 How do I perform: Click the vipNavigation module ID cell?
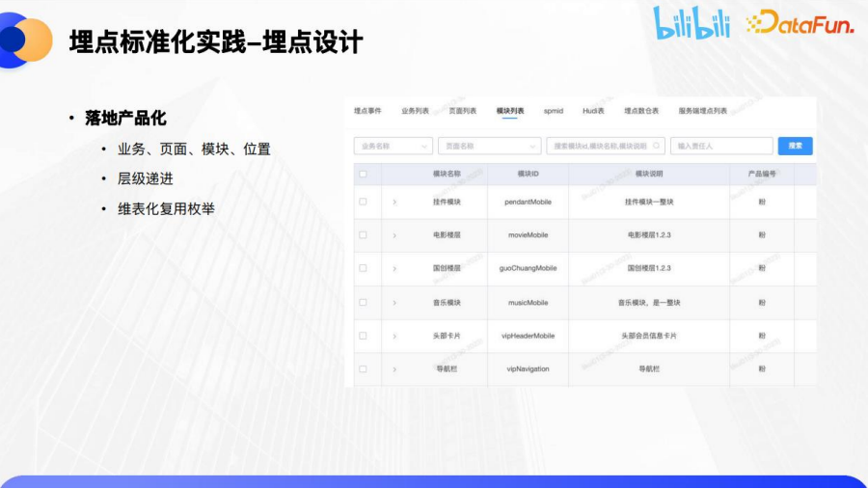(529, 368)
